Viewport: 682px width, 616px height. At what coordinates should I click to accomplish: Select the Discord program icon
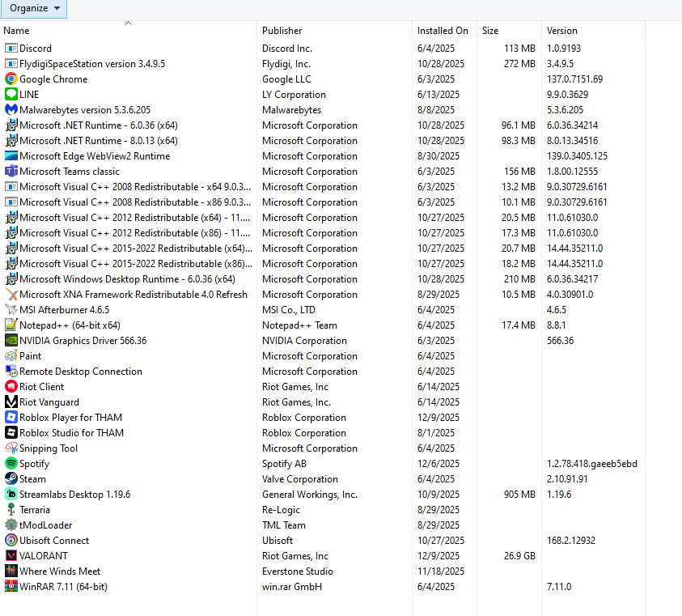point(11,49)
